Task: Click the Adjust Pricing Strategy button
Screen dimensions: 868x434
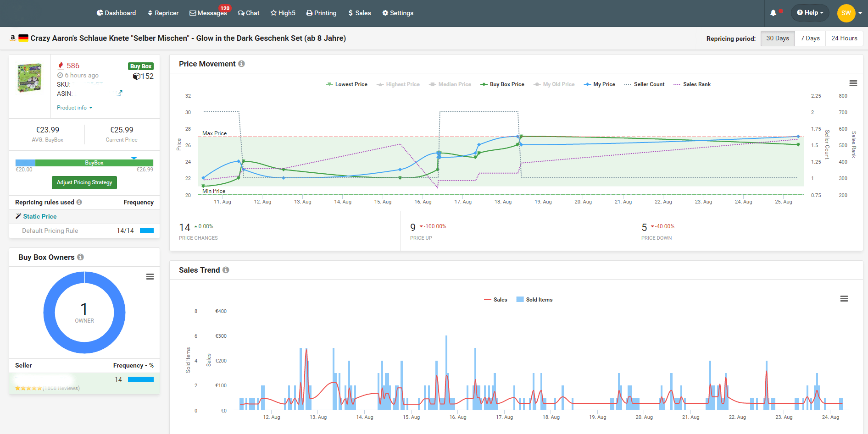Action: coord(84,182)
